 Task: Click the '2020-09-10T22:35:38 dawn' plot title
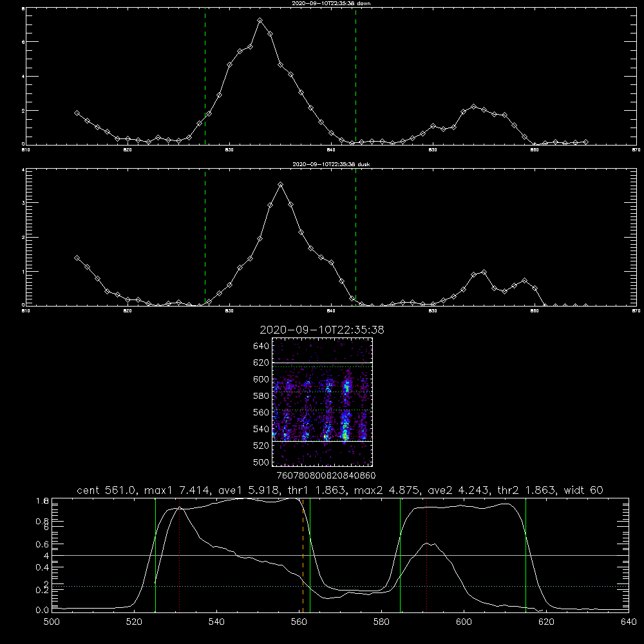pyautogui.click(x=331, y=3)
